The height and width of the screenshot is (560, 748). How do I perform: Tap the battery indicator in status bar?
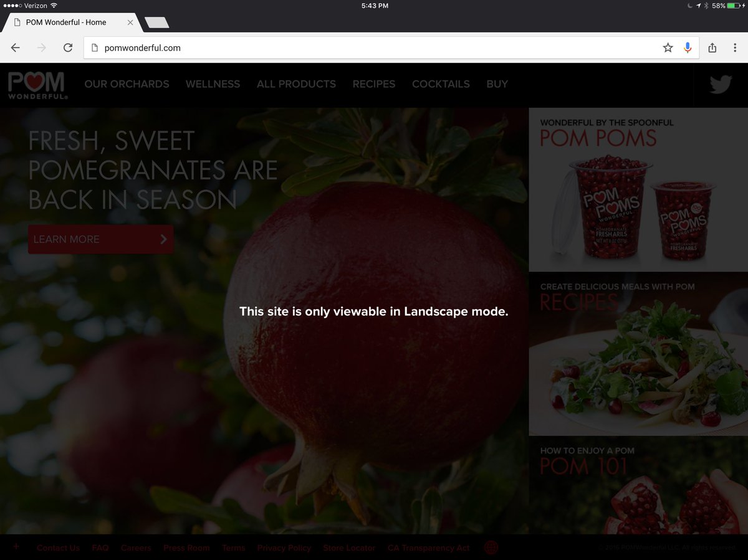coord(734,6)
